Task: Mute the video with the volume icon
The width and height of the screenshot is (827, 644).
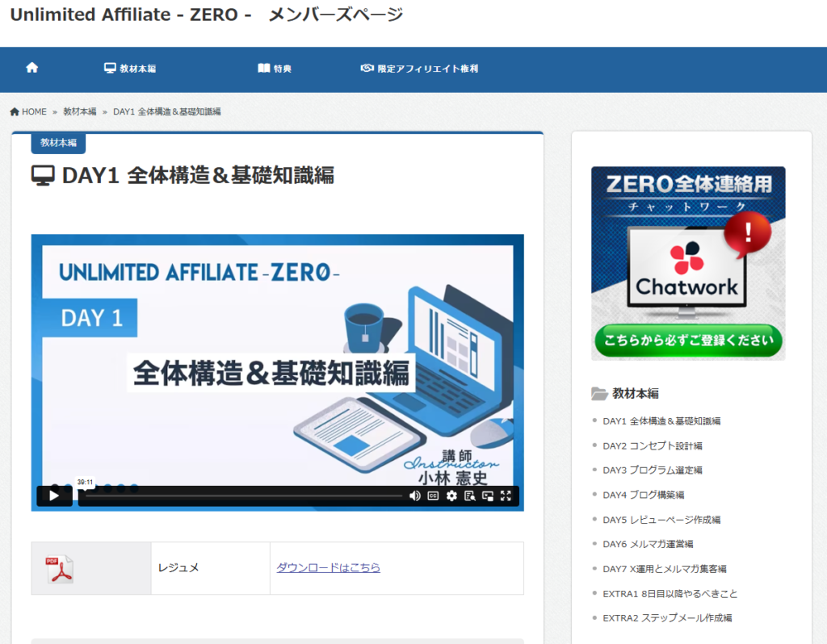Action: coord(414,496)
